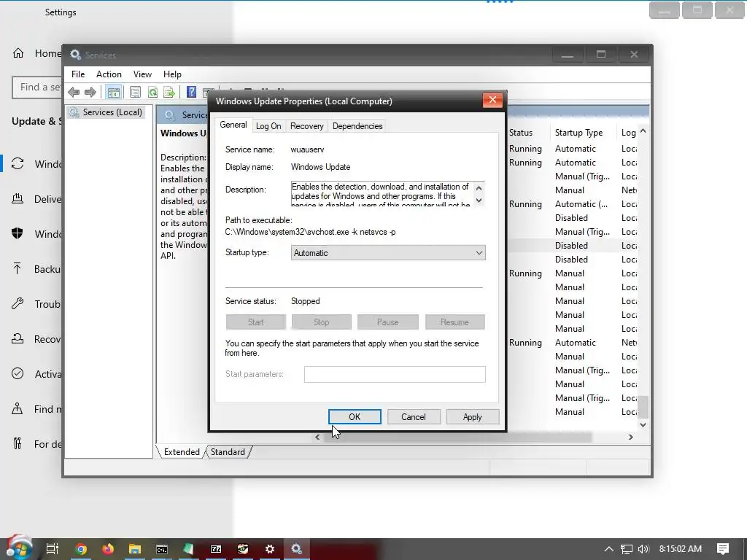Click the Start service button
747x560 pixels.
[x=256, y=322]
